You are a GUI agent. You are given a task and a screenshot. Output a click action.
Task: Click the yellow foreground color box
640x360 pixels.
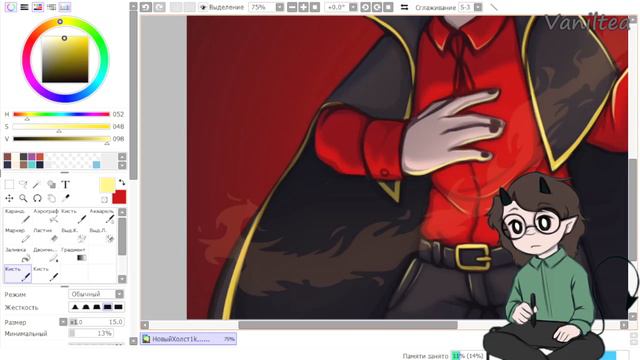[107, 185]
